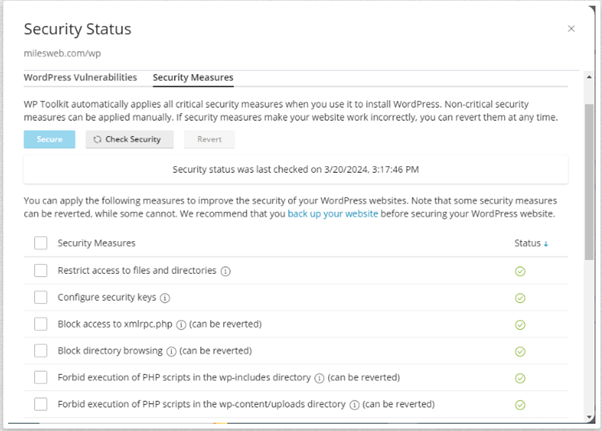Click the Revert button

(209, 139)
